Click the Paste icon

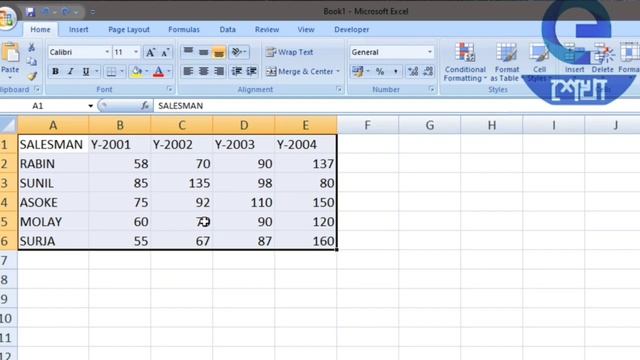10,53
